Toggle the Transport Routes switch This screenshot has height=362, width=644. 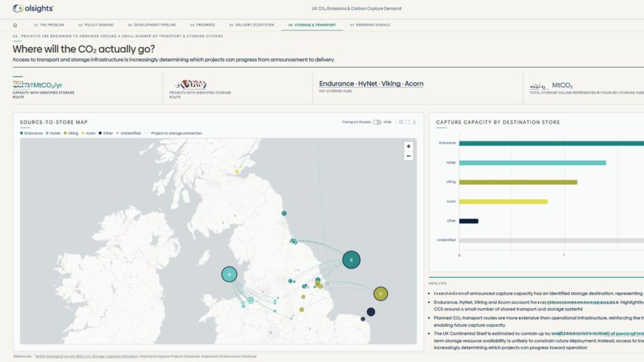[x=377, y=122]
